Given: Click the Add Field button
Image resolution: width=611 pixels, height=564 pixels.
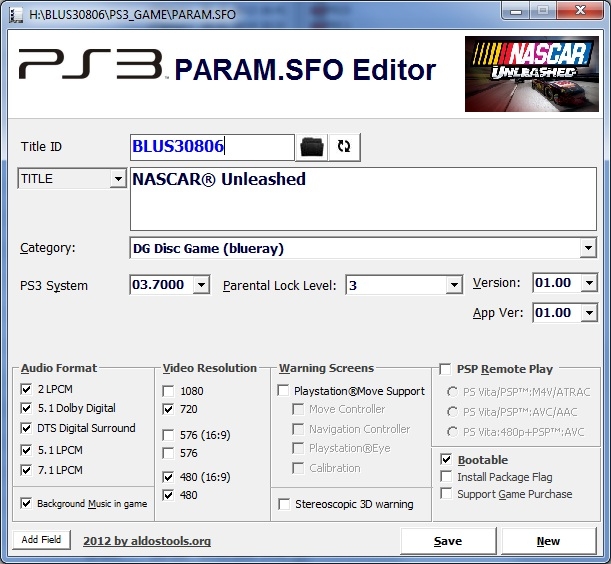Looking at the screenshot, I should click(41, 539).
